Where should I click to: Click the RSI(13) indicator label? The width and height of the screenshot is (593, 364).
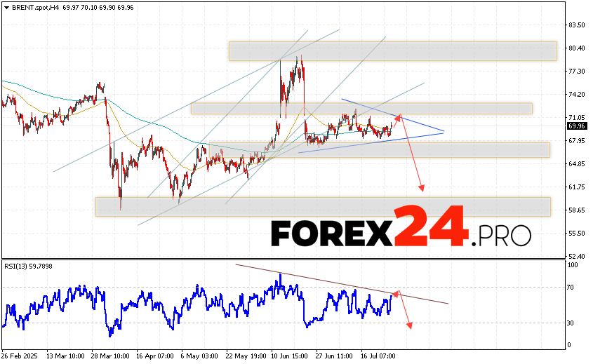pos(18,265)
